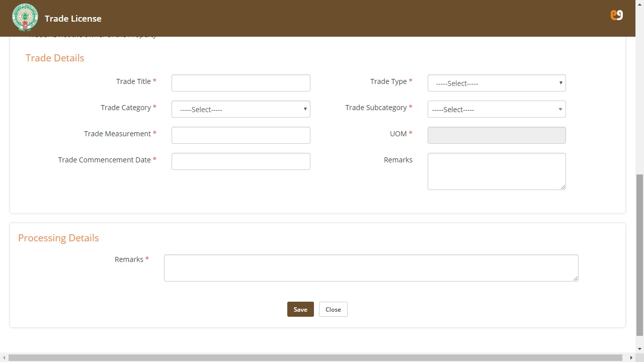Click the horizontal scrollbar left arrow
644x362 pixels.
[4, 358]
